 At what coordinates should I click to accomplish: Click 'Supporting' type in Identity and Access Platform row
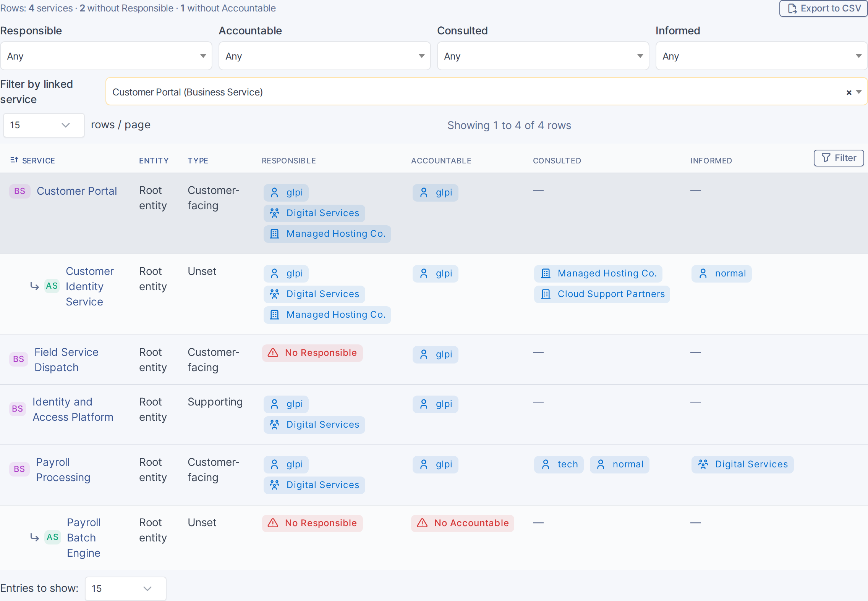[215, 402]
